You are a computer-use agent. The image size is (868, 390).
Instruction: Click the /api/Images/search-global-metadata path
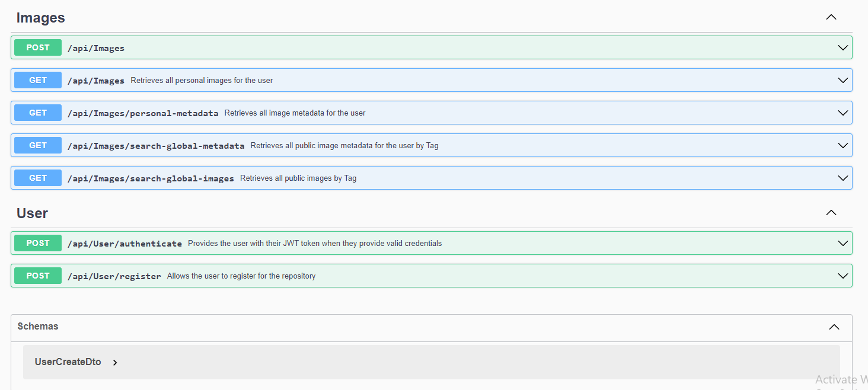coord(156,146)
